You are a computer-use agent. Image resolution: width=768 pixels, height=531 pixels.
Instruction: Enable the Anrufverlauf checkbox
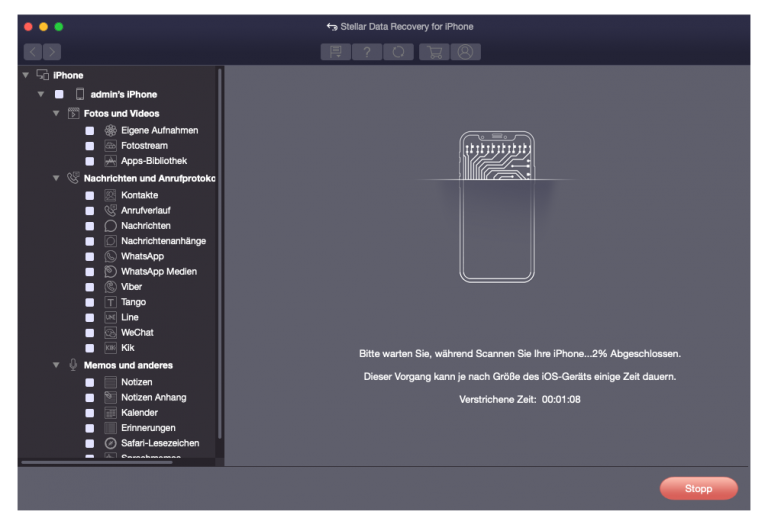[x=90, y=211]
